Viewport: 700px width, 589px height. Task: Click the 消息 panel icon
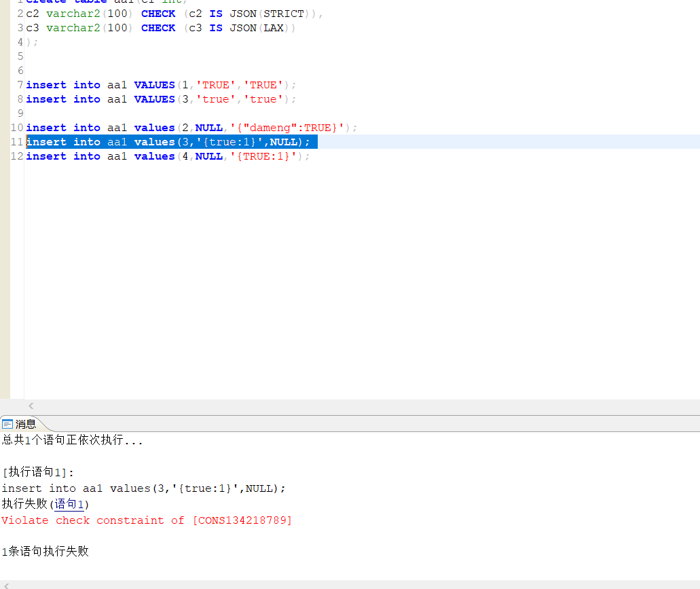(x=7, y=423)
